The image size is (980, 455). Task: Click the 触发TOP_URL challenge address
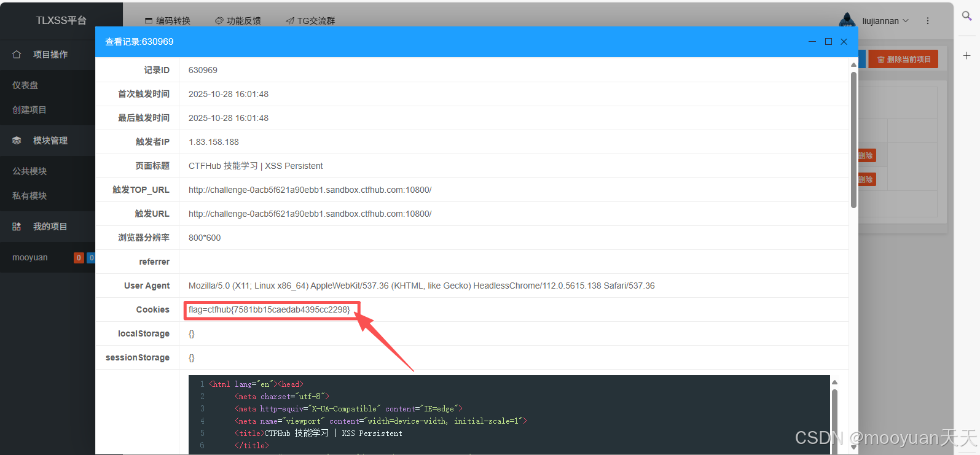pos(310,190)
